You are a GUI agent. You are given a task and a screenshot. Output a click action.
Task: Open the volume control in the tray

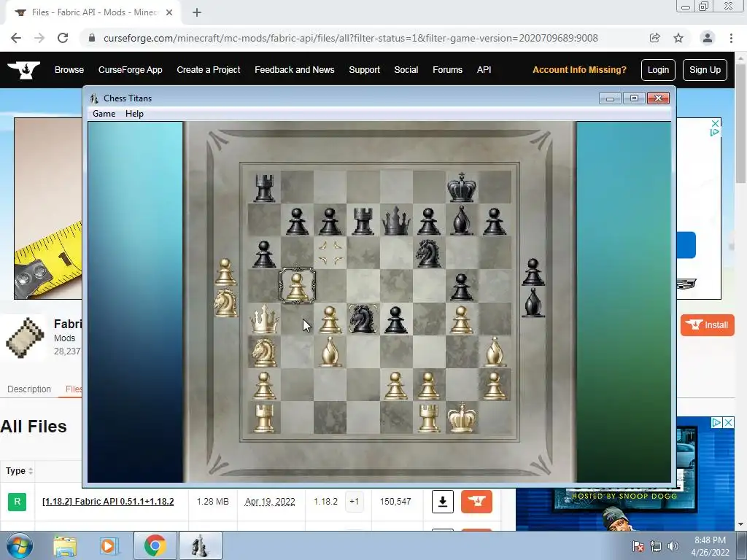pyautogui.click(x=673, y=546)
